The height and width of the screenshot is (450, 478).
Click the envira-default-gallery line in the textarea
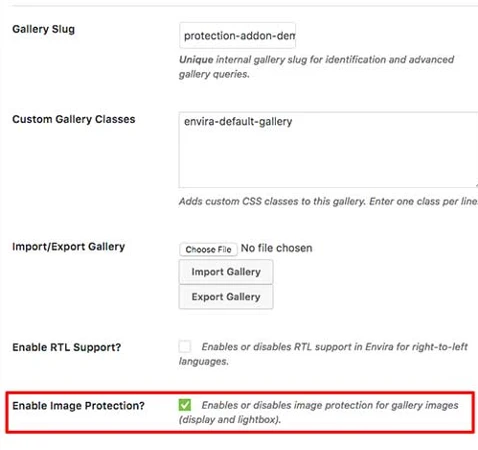pyautogui.click(x=238, y=121)
